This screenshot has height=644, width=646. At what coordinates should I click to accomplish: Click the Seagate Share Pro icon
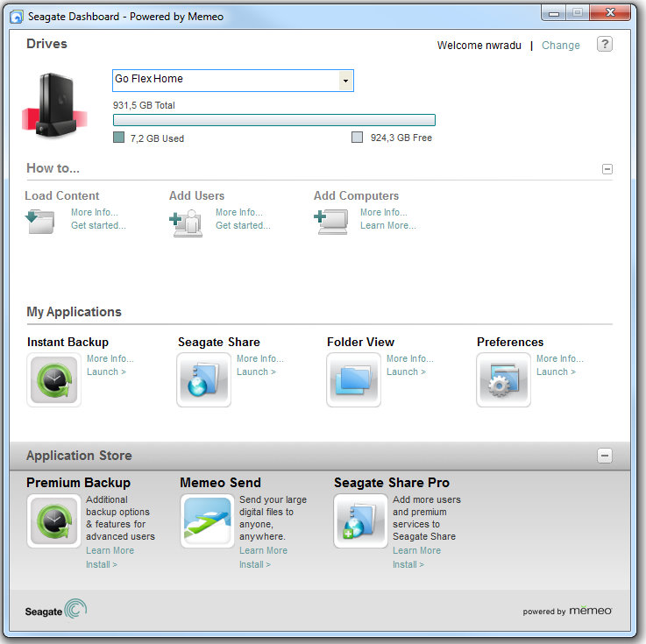click(360, 520)
